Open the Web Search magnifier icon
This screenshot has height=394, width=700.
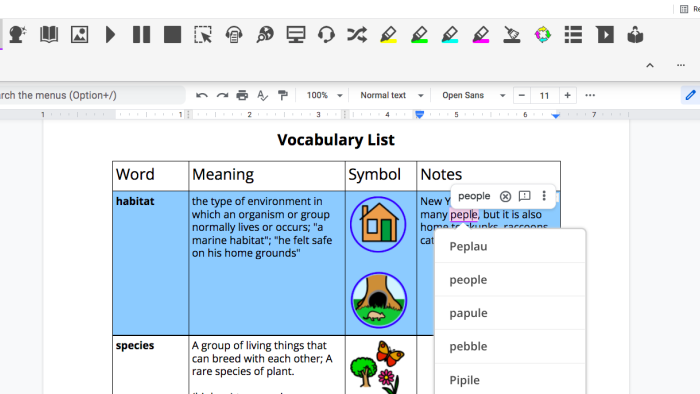click(x=265, y=34)
